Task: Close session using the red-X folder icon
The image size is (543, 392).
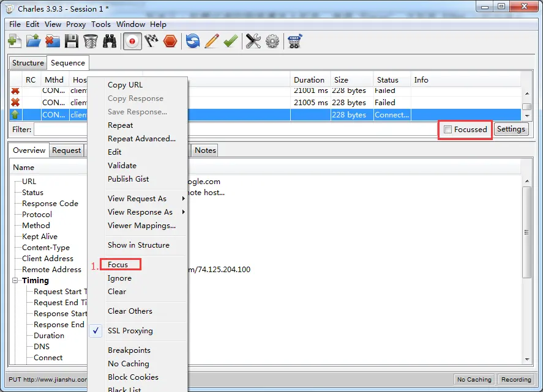Action: point(52,41)
